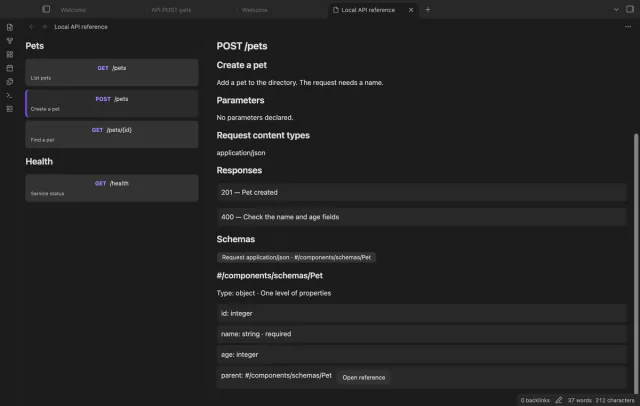Click the Schemas heading
Image resolution: width=640 pixels, height=406 pixels.
[236, 239]
